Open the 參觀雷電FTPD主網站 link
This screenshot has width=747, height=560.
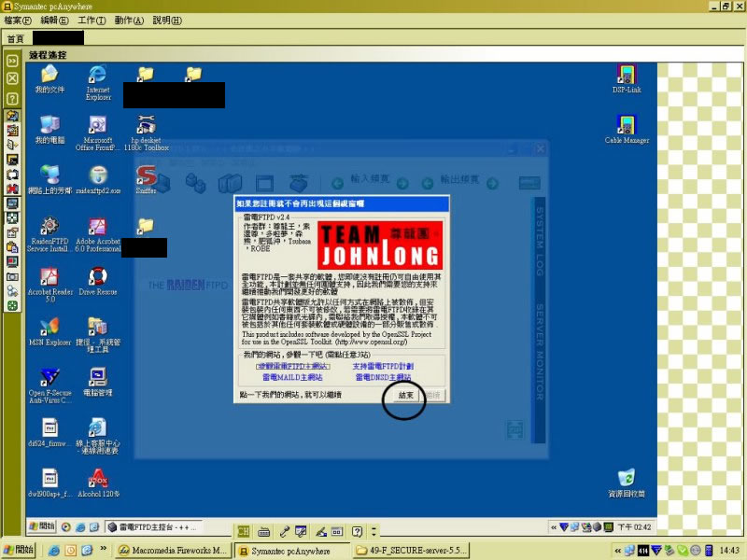292,366
